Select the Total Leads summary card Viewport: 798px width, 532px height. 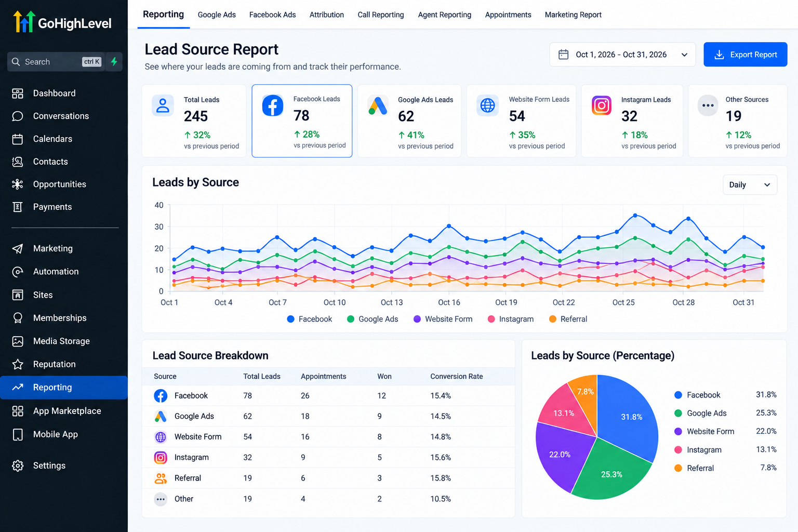pyautogui.click(x=194, y=121)
